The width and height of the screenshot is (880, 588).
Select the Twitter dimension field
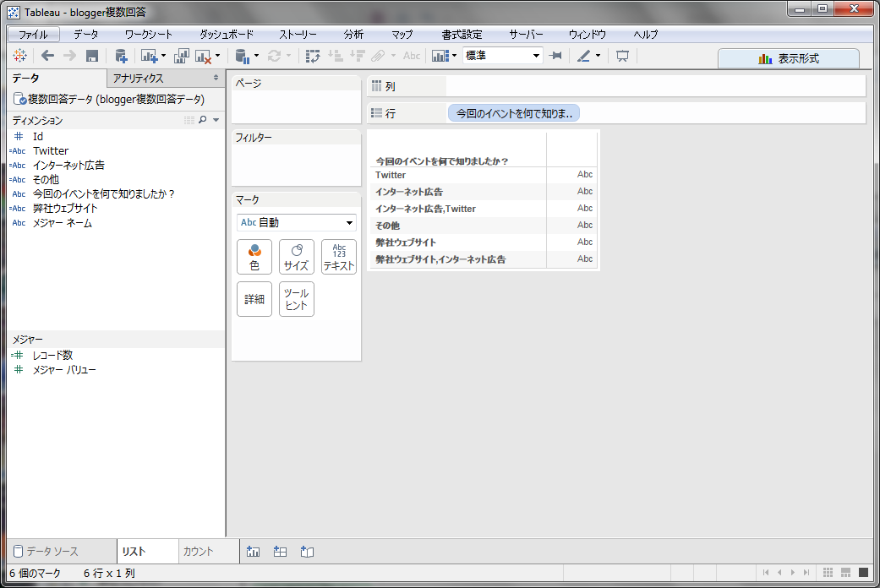[x=51, y=151]
